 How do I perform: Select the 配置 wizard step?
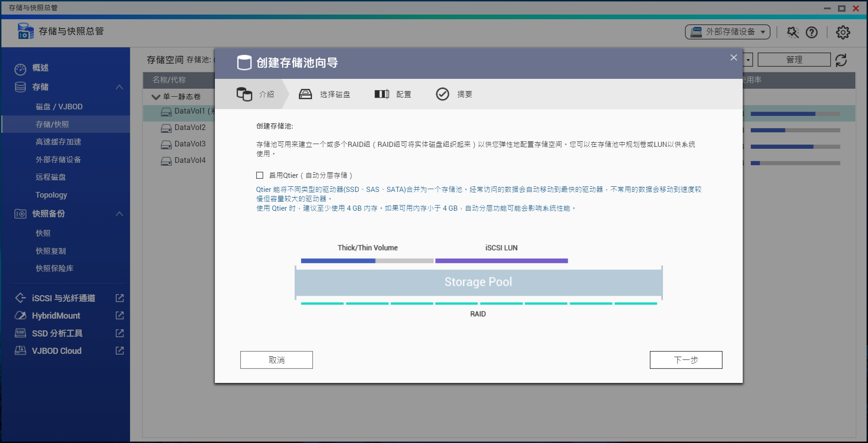(x=393, y=94)
